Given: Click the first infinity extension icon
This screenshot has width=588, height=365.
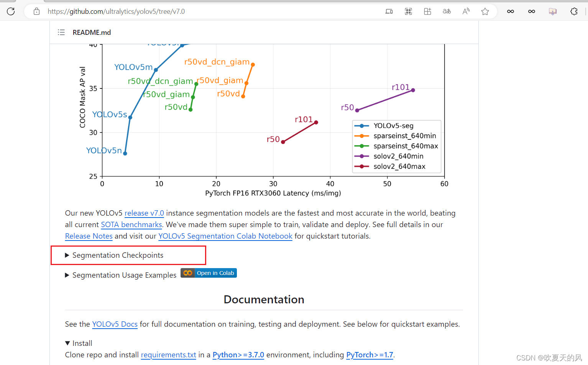Looking at the screenshot, I should click(511, 11).
